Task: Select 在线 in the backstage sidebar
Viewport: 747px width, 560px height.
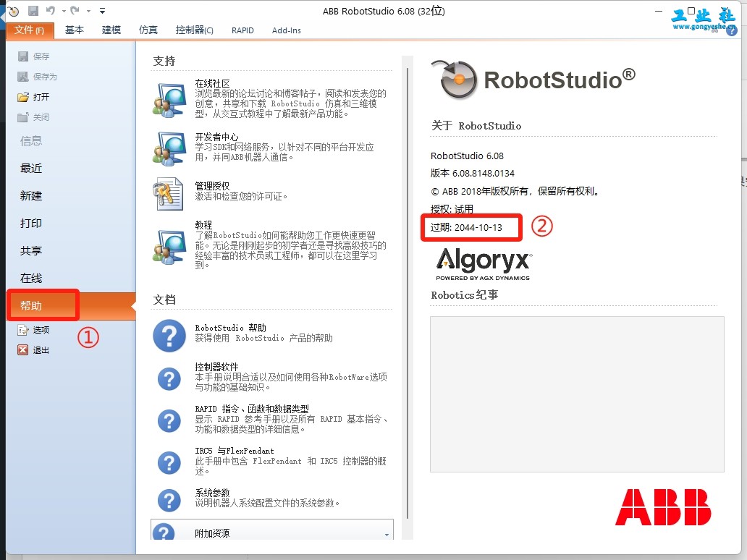Action: tap(31, 278)
